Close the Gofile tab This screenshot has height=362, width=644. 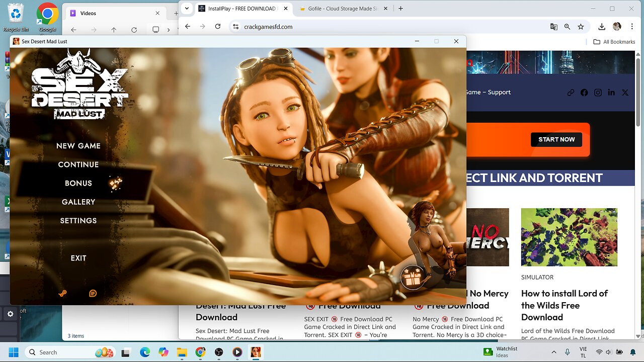pyautogui.click(x=386, y=9)
